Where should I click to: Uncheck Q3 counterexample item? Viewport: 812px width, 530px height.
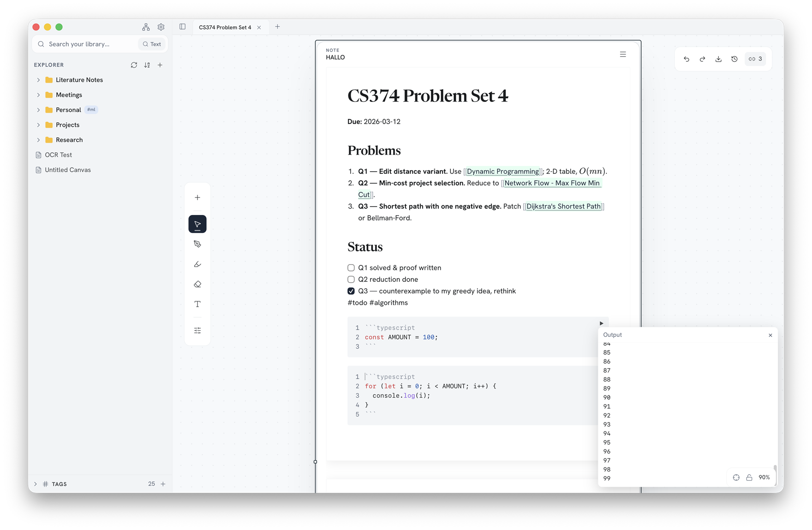click(x=351, y=291)
